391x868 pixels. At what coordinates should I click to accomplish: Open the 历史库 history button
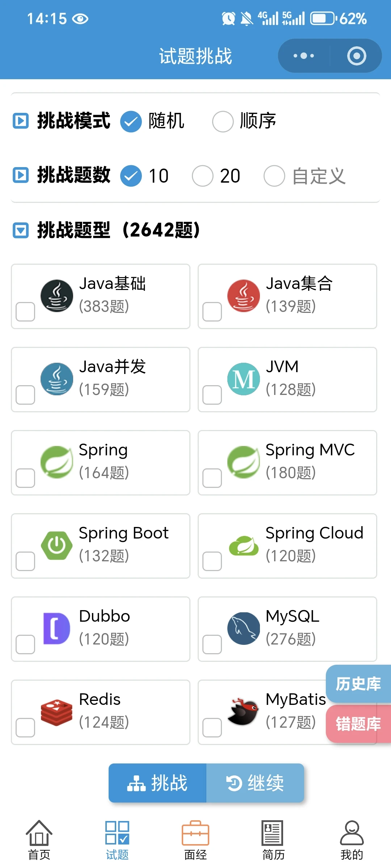[358, 684]
